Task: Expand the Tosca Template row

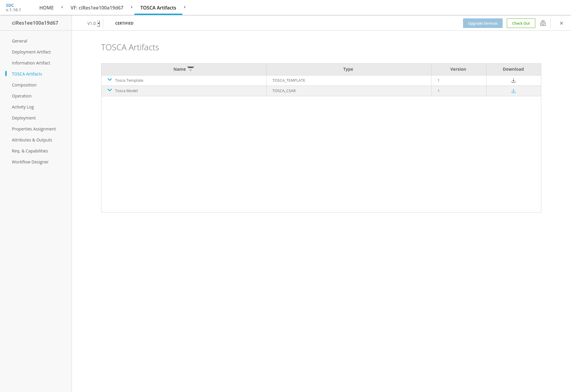Action: [x=110, y=80]
